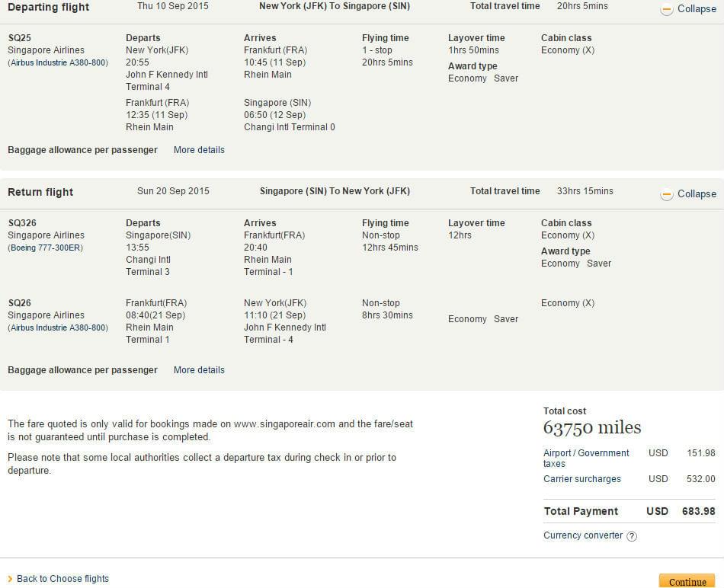Viewport: 724px width, 588px height.
Task: Click arrival time 11:10 (21 Sep)
Action: click(x=274, y=315)
